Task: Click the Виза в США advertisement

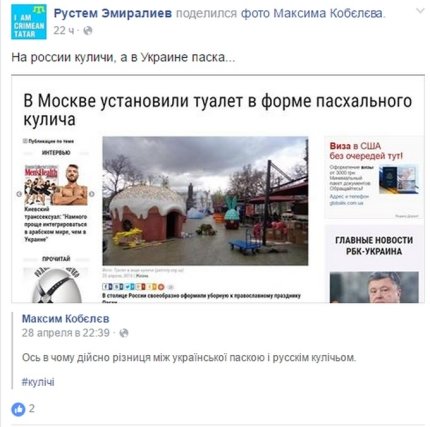Action: click(x=374, y=178)
